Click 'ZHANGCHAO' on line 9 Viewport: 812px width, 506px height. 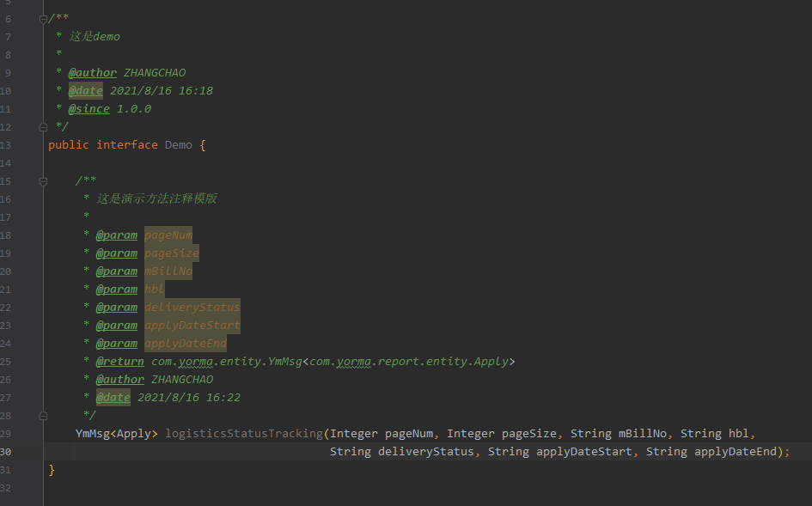point(155,72)
